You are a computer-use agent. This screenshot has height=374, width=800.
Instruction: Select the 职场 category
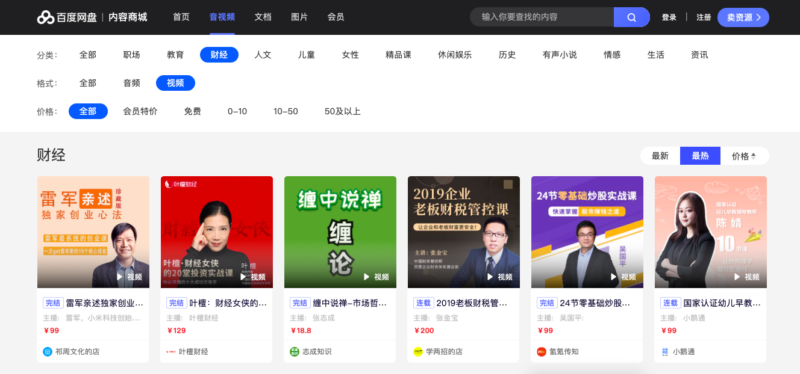point(132,55)
